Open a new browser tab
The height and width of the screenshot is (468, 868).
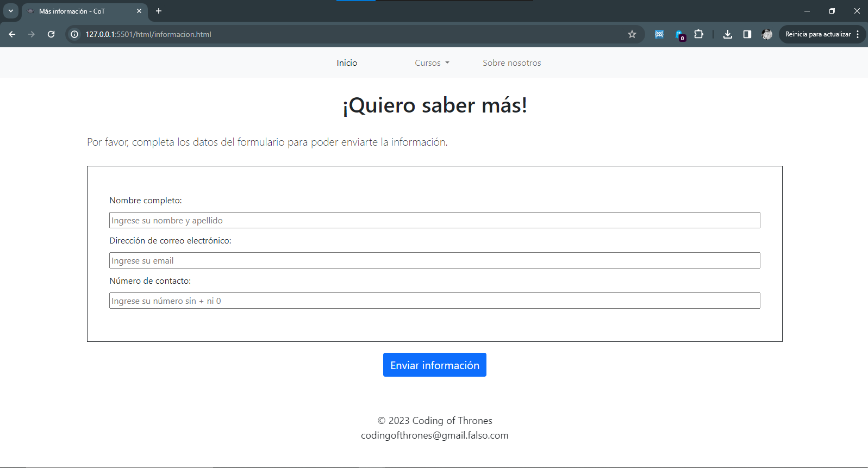coord(159,11)
